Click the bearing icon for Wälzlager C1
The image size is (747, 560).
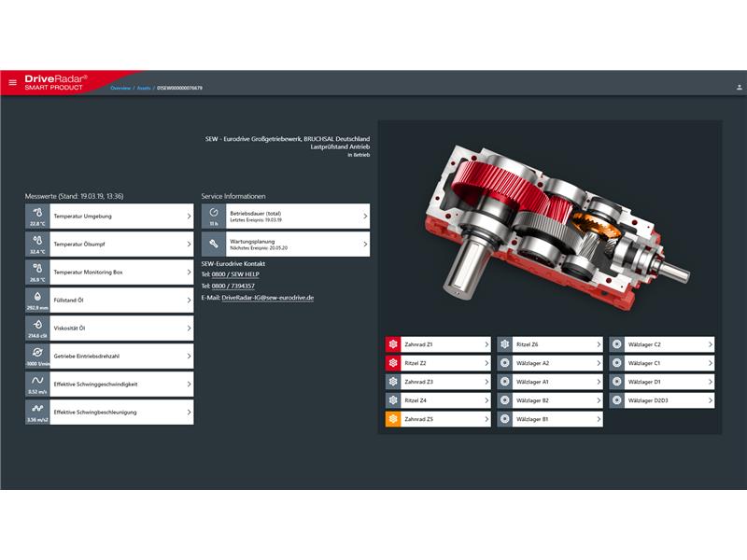click(617, 363)
